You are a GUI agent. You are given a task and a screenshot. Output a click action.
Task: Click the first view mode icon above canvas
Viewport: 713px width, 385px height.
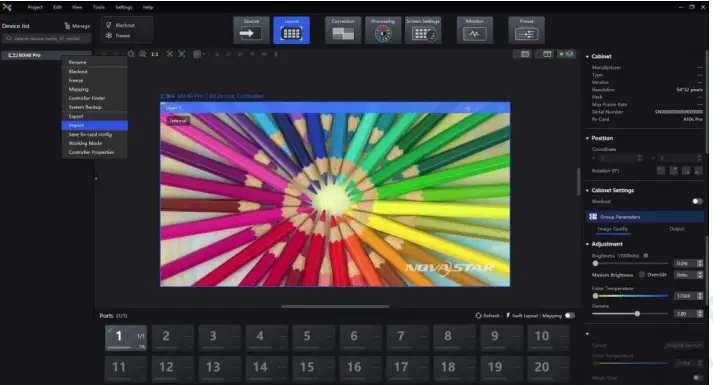pyautogui.click(x=523, y=54)
